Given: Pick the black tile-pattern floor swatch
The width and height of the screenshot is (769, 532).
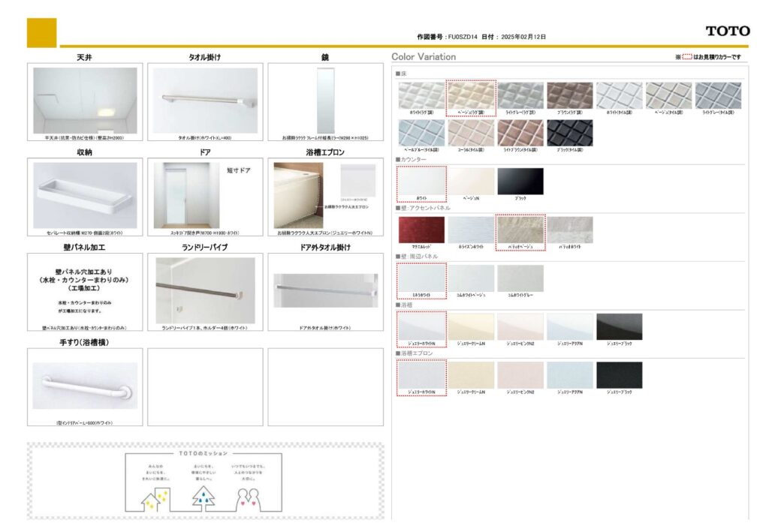Looking at the screenshot, I should click(569, 133).
